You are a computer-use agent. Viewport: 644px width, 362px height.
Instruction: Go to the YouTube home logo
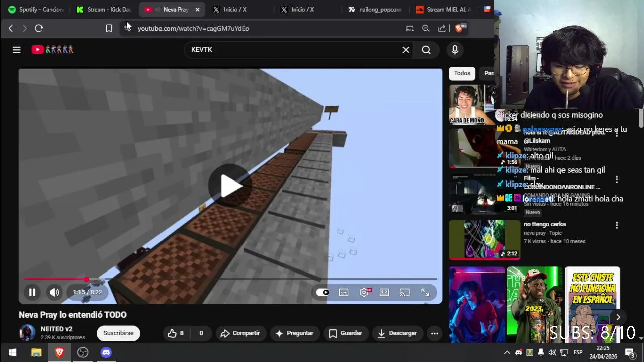(52, 49)
